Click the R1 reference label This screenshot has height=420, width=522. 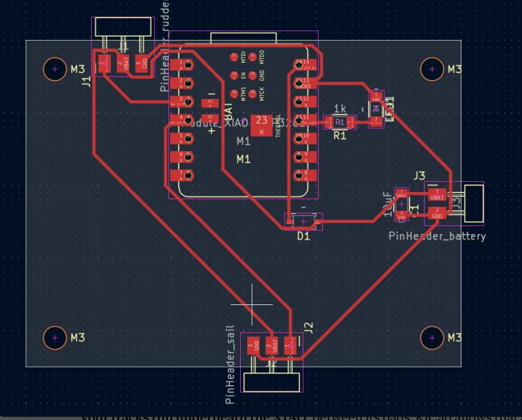[x=340, y=136]
